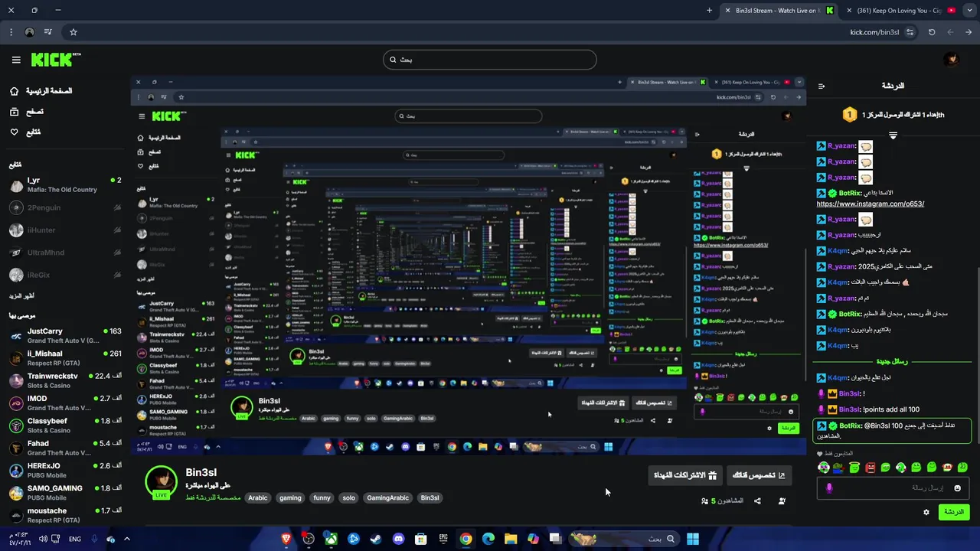
Task: Select the funny category tag
Action: click(322, 498)
